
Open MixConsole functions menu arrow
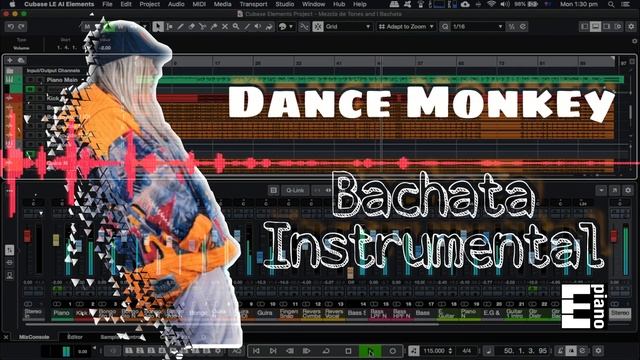click(601, 190)
